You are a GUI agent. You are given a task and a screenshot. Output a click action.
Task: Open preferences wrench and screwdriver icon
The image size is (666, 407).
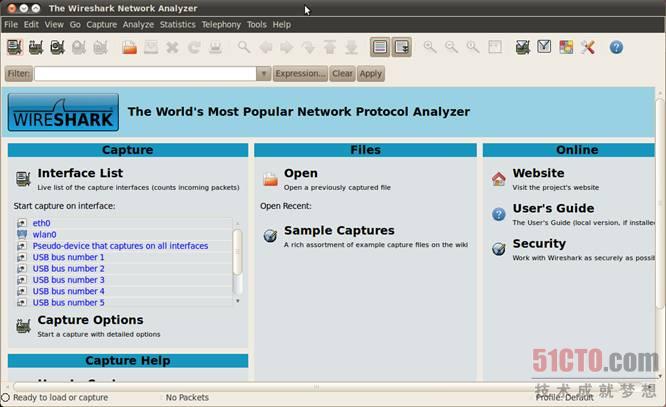587,47
